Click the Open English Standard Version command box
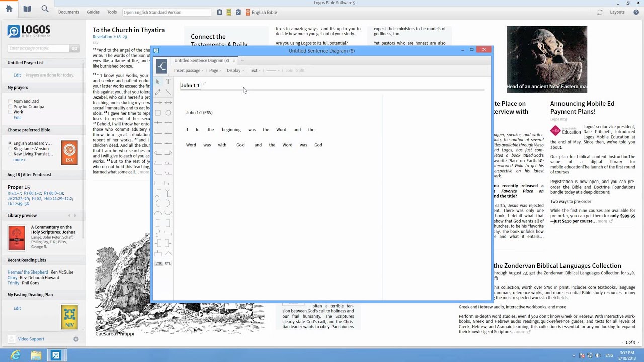 click(167, 12)
